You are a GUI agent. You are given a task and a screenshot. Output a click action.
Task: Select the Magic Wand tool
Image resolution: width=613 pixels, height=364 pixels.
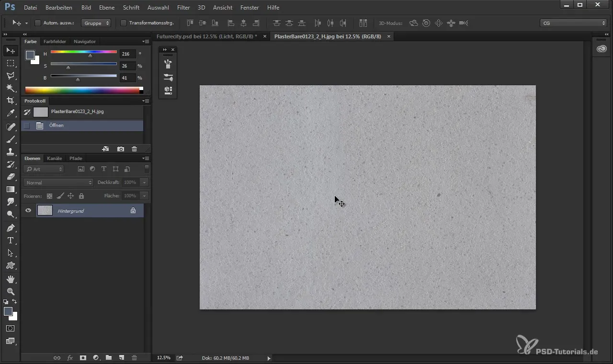[x=11, y=88]
